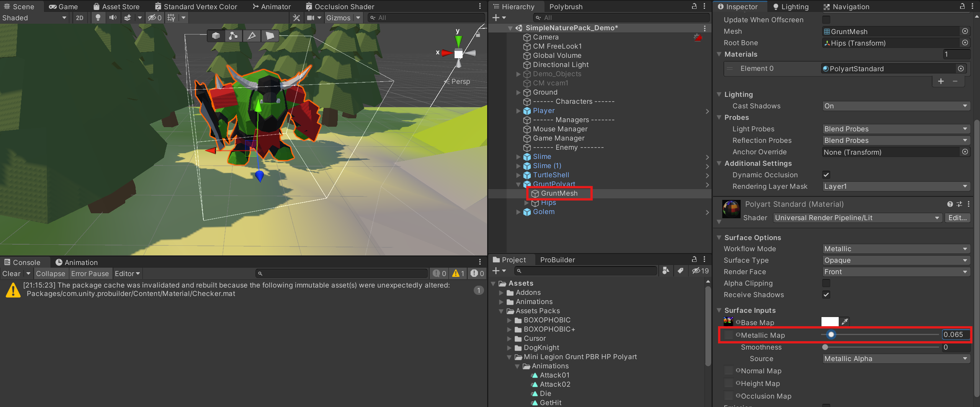
Task: Toggle hidden objects visibility icon in Scene toolbar
Action: (155, 18)
